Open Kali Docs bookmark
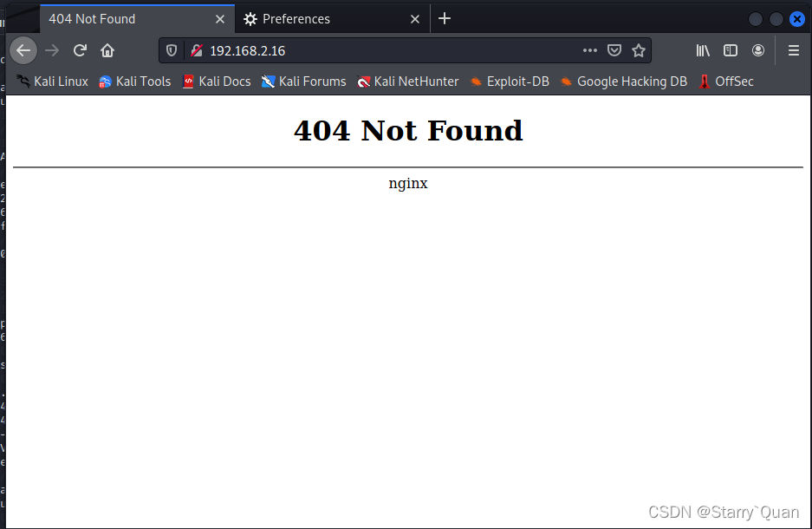The height and width of the screenshot is (529, 812). [x=217, y=82]
